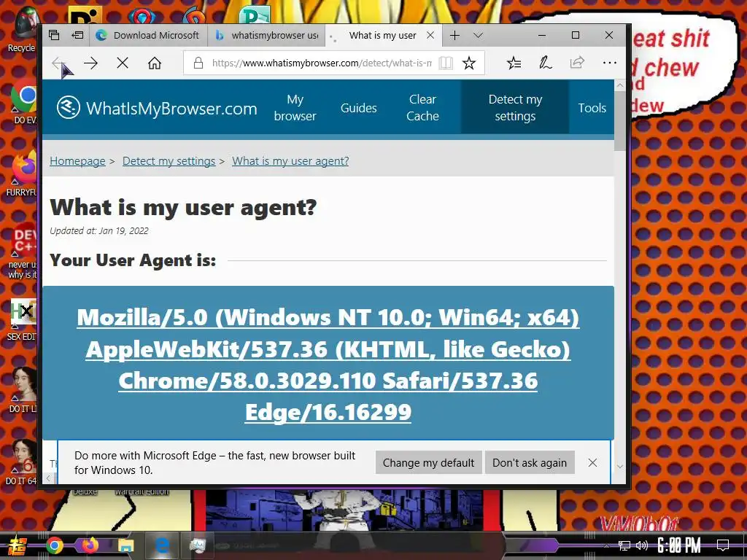
Task: Open Edge Settings and more ellipsis menu
Action: (x=609, y=63)
